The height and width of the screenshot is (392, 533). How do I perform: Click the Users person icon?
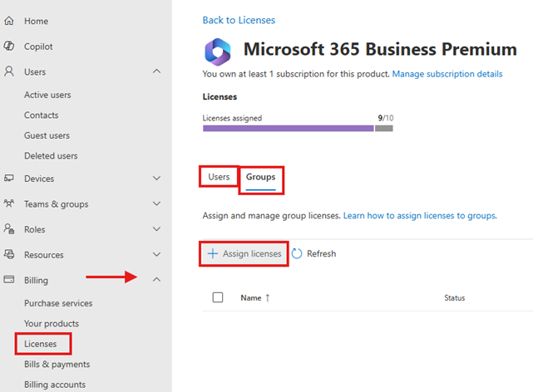(x=9, y=71)
